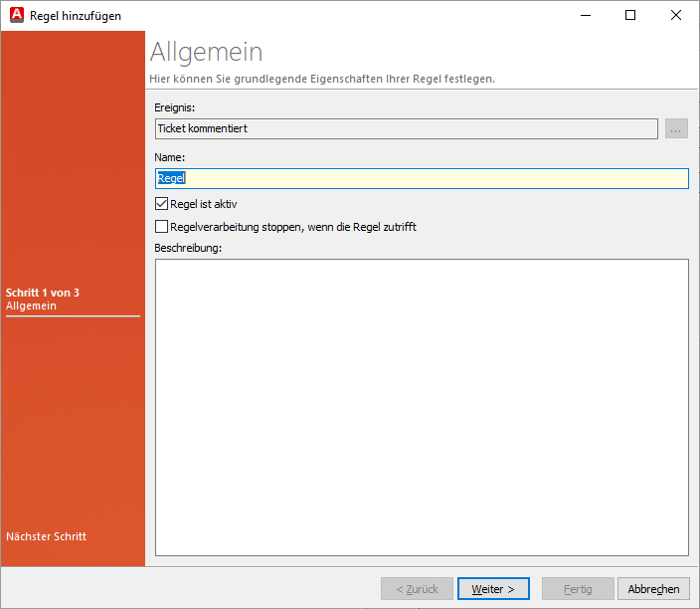Focus the Name input field
The image size is (700, 609).
pyautogui.click(x=422, y=178)
